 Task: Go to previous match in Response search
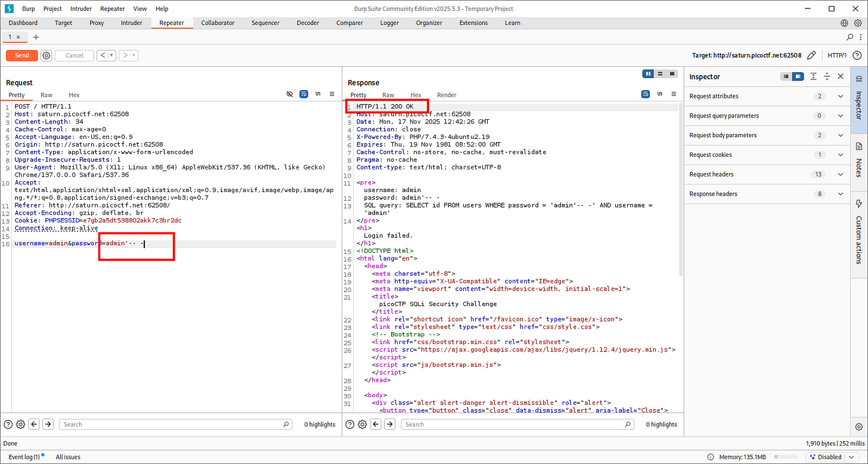point(376,424)
